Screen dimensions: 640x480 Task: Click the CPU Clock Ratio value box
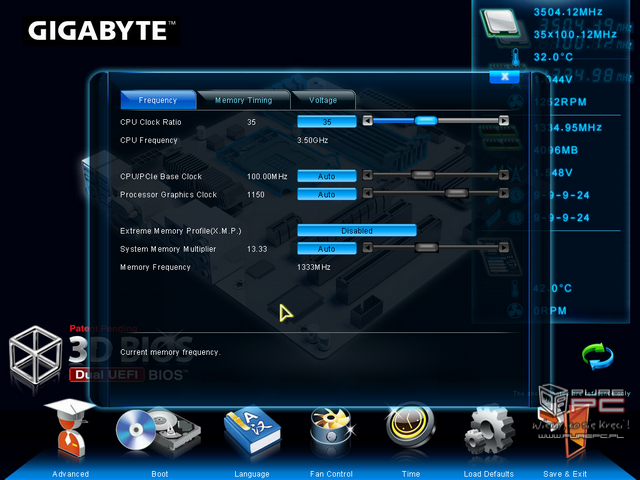[x=326, y=121]
